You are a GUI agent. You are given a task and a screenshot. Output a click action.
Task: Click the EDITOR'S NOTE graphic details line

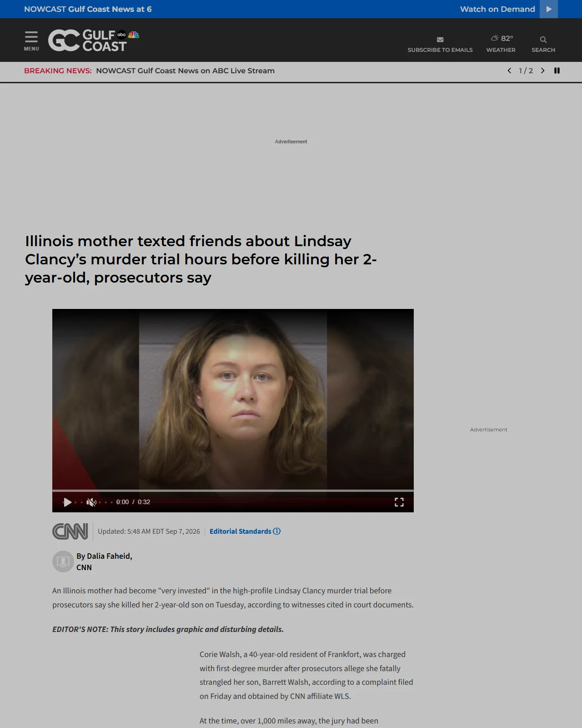tap(168, 629)
